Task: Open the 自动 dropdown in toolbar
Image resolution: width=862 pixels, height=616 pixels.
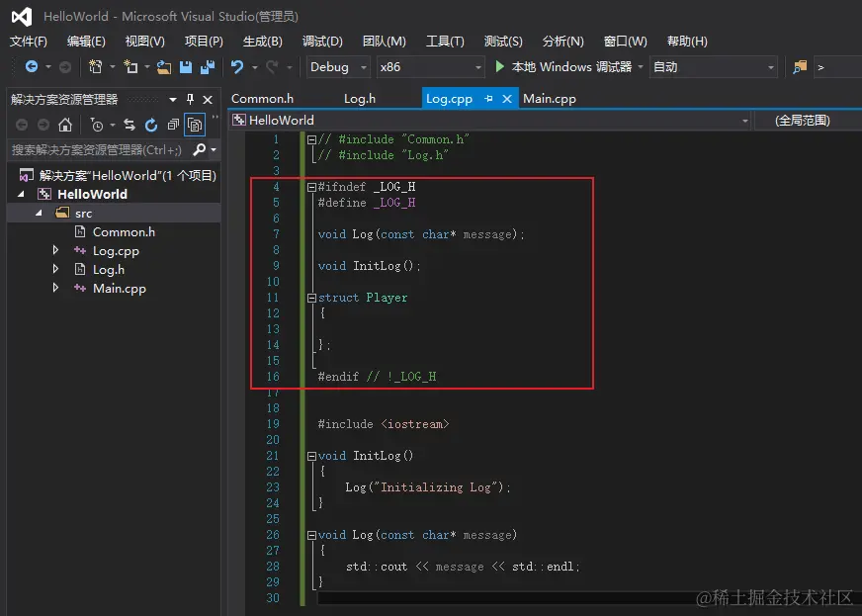Action: (713, 67)
